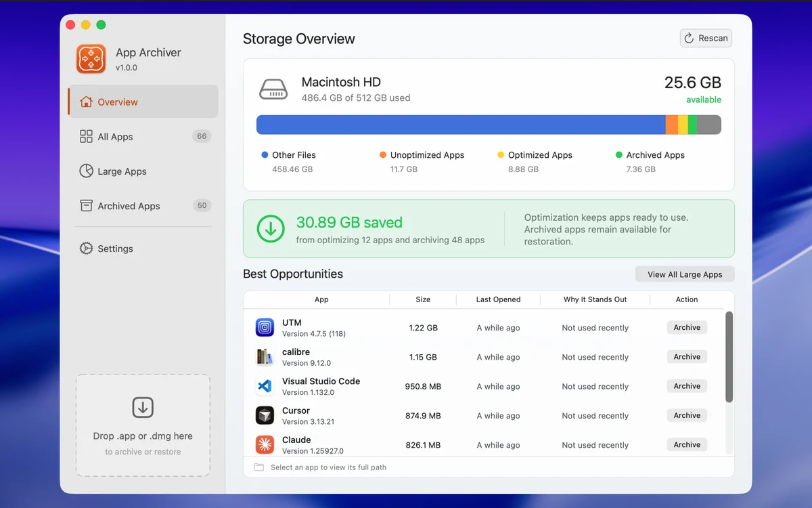The width and height of the screenshot is (812, 508).
Task: Click the 486.4 GB of 512 GB used text
Action: (x=356, y=98)
